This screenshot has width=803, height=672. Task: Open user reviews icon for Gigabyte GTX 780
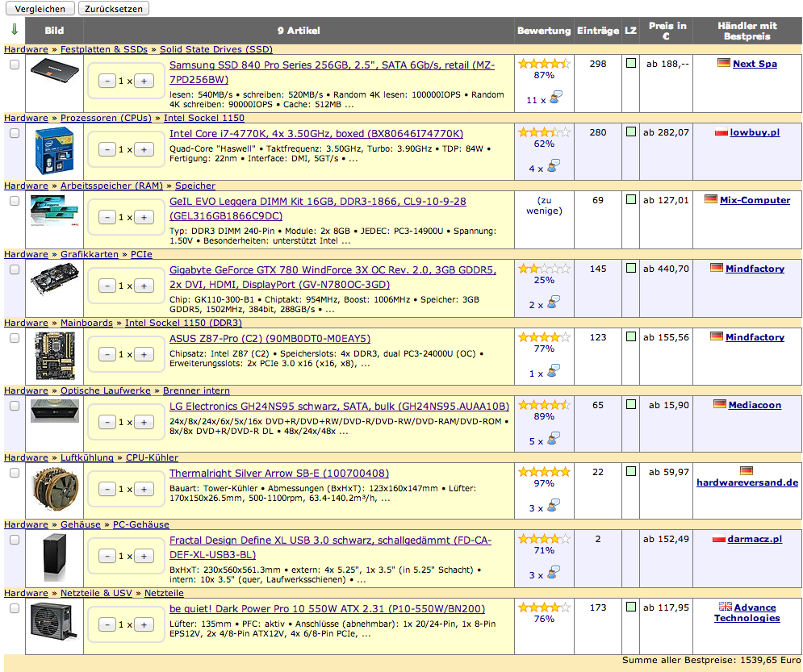click(x=554, y=303)
